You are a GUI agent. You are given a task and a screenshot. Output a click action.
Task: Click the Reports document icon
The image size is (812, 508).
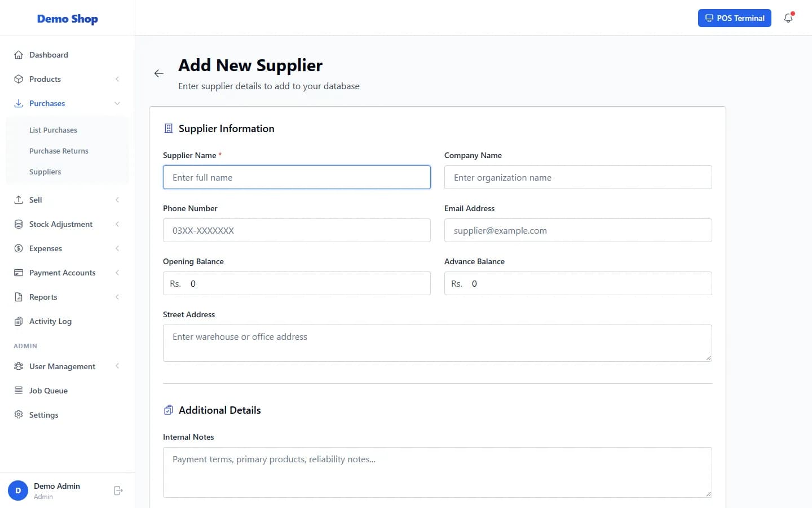tap(19, 297)
